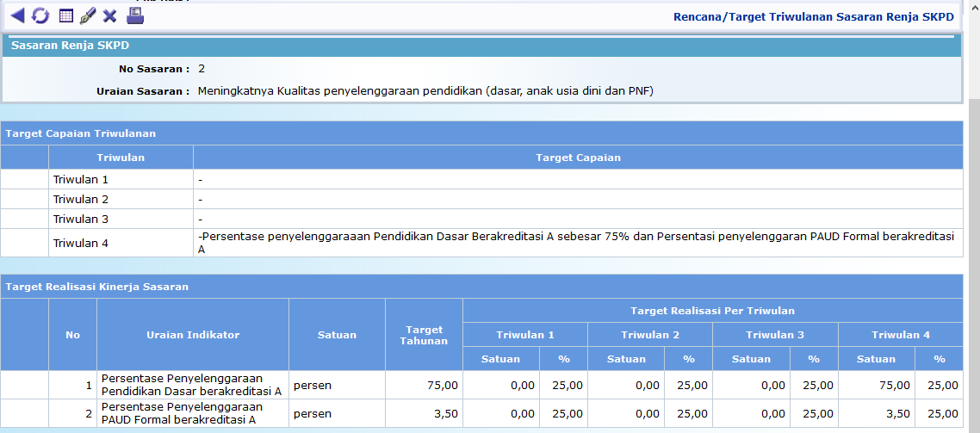Click the Triwulan 4 target capaian text
Image resolution: width=980 pixels, height=433 pixels.
[x=577, y=243]
